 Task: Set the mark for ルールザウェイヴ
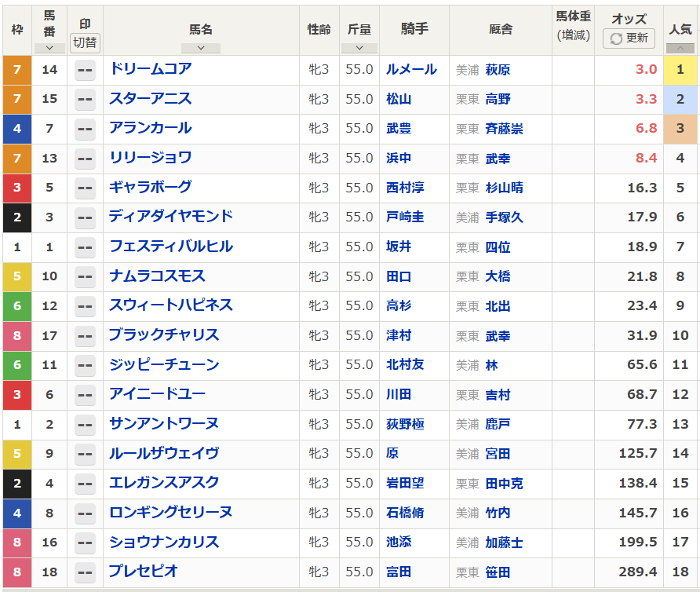click(85, 454)
